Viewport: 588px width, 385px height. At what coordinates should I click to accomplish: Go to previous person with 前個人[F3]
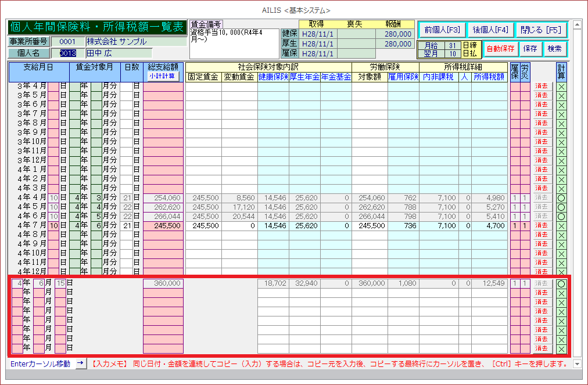pyautogui.click(x=442, y=30)
